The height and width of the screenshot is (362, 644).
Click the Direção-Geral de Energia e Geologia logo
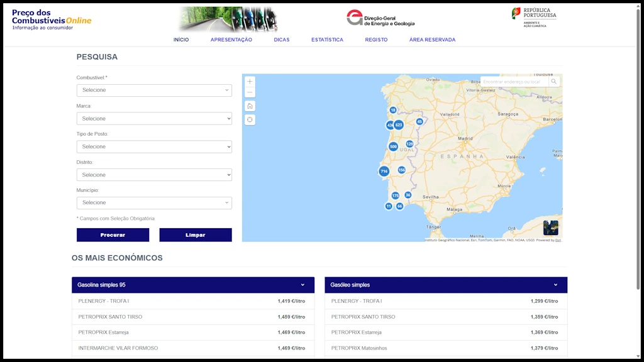coord(382,19)
